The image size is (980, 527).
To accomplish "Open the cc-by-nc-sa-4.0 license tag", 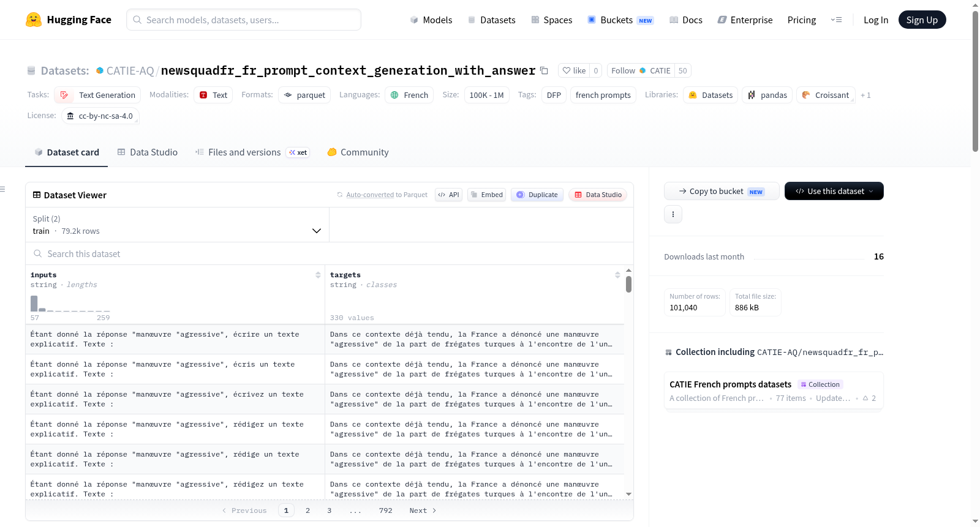I will 100,116.
